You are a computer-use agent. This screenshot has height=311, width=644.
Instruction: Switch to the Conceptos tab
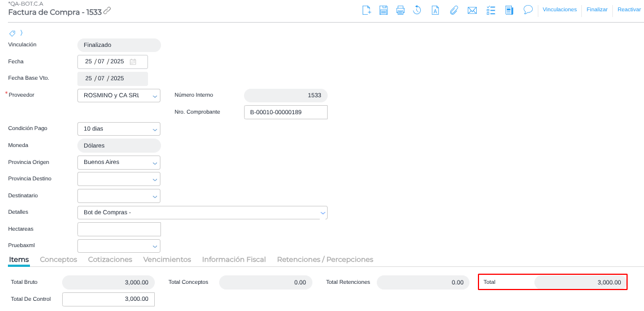(58, 260)
